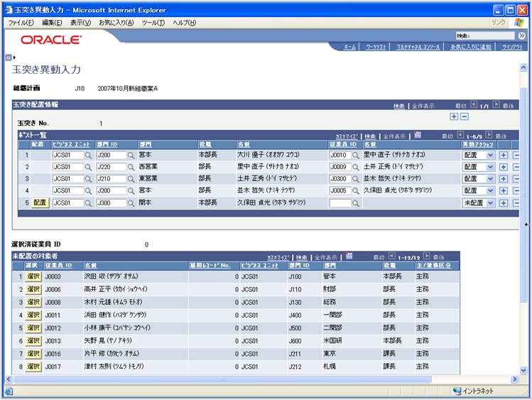Viewport: 532px width, 400px height.
Task: Click 配置 button in post row 5
Action: (x=40, y=203)
